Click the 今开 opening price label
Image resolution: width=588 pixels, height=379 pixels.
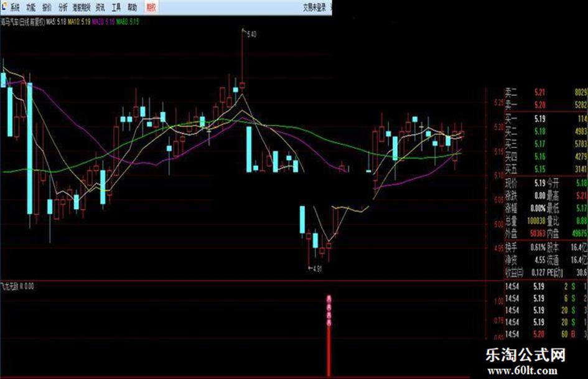pos(553,183)
